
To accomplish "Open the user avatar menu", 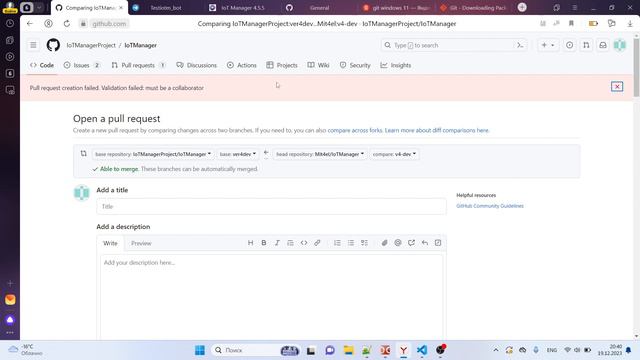I will point(620,45).
